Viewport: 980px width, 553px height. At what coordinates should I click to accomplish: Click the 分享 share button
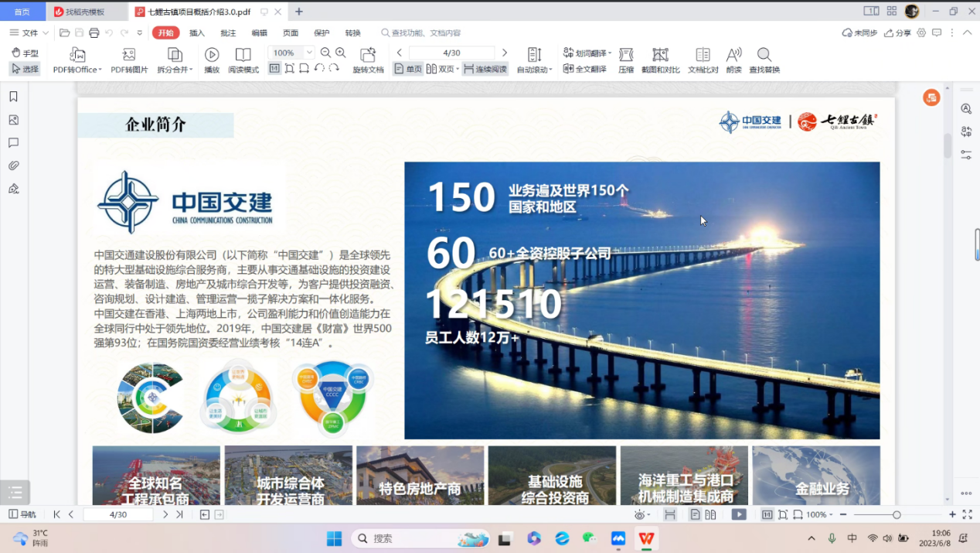coord(897,33)
